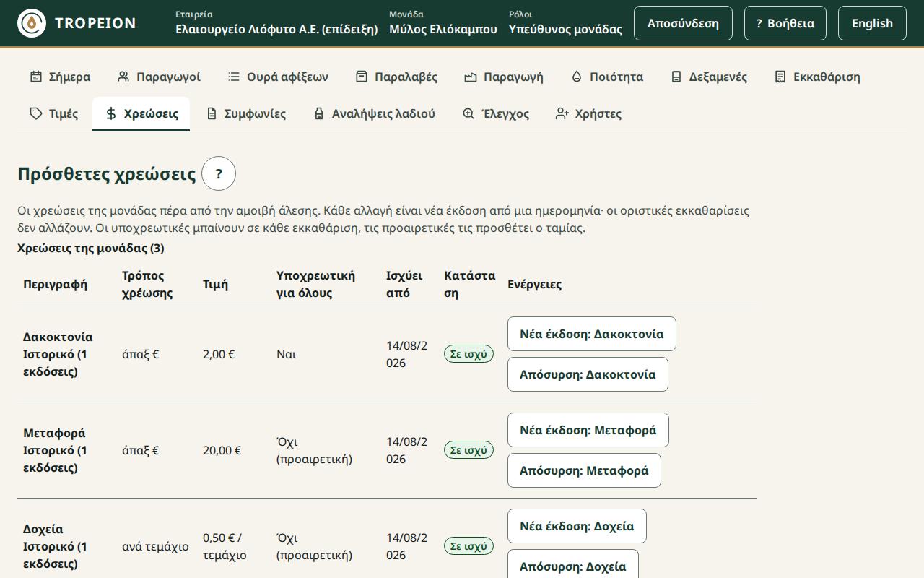Screen dimensions: 924x578
Task: Click the Χρεώσεις της μονάδας (3) caption
Action: point(91,249)
